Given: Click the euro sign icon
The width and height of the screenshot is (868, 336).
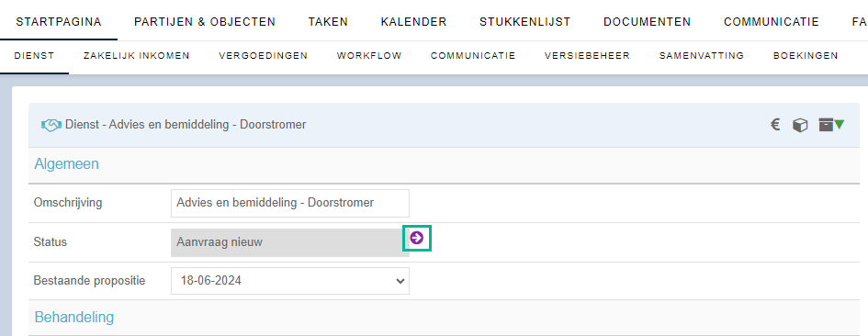Looking at the screenshot, I should [x=775, y=125].
